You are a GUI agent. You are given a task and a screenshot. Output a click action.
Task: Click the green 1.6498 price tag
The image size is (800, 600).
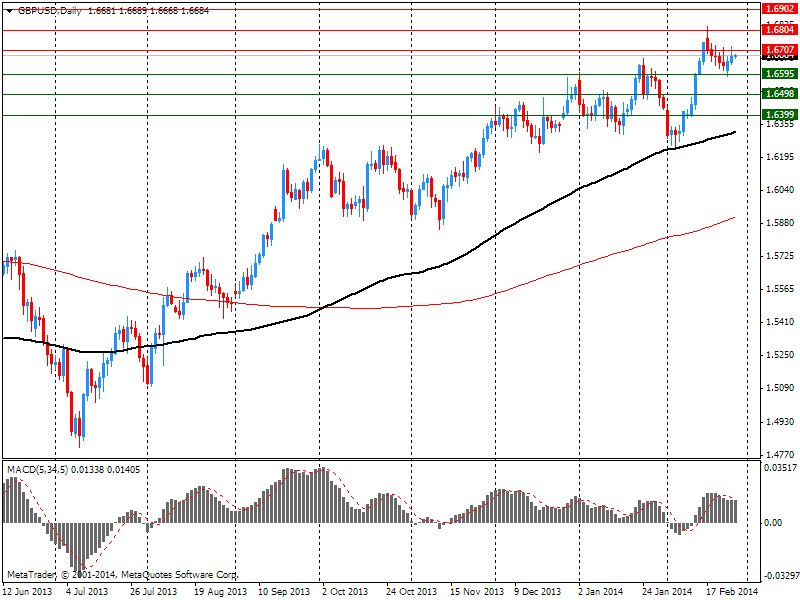[778, 94]
